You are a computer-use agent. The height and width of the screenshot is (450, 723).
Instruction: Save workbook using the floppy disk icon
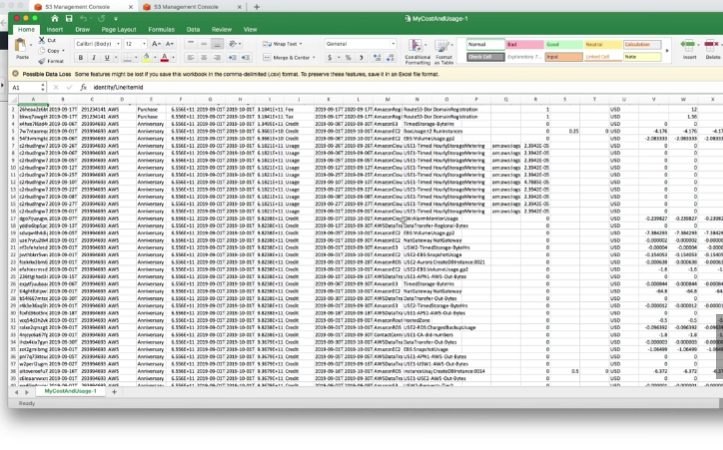click(69, 18)
